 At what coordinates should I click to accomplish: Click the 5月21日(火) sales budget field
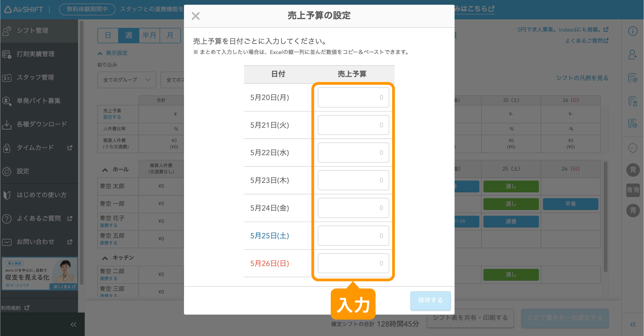(353, 125)
